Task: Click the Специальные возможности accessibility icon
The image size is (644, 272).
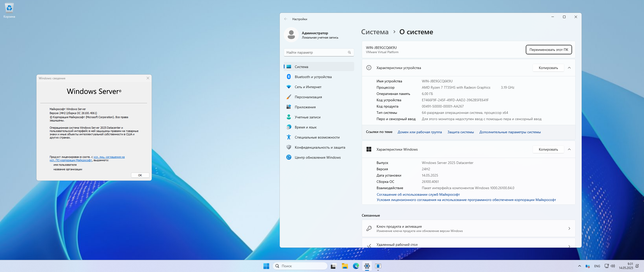Action: click(x=289, y=137)
